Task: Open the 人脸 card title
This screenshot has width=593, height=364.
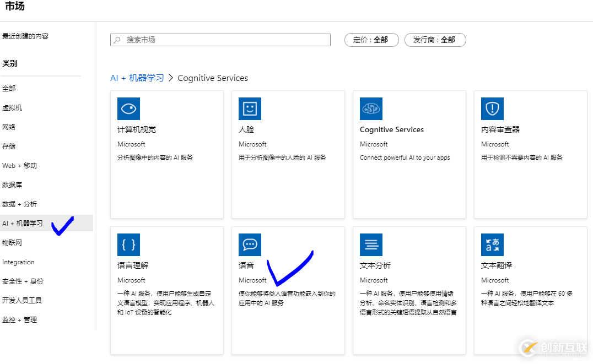Action: pos(246,129)
